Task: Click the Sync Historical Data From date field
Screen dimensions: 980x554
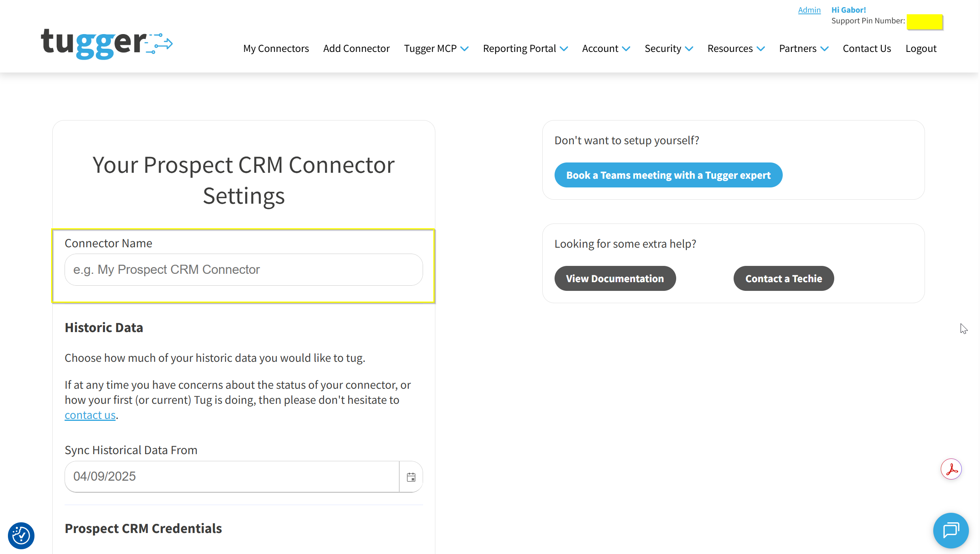Action: 232,476
